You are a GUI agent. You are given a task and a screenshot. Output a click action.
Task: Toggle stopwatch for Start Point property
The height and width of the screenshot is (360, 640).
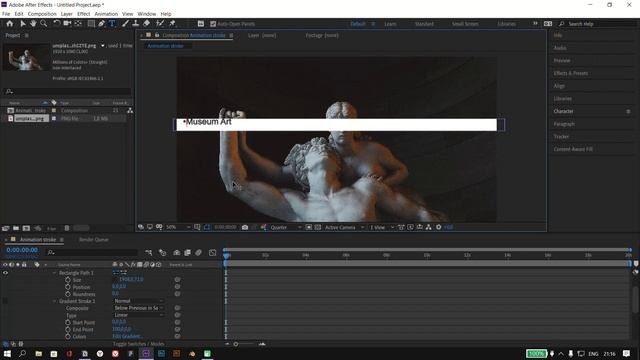tap(68, 322)
